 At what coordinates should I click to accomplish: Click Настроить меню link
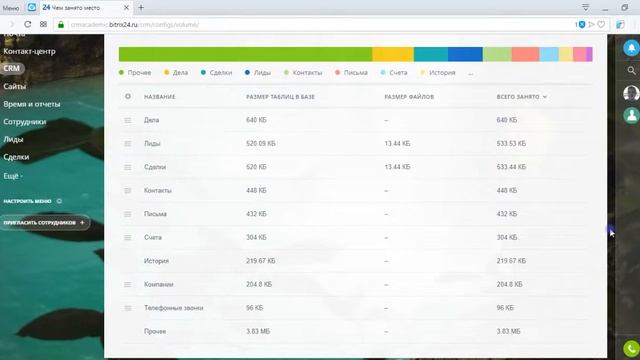[x=27, y=201]
